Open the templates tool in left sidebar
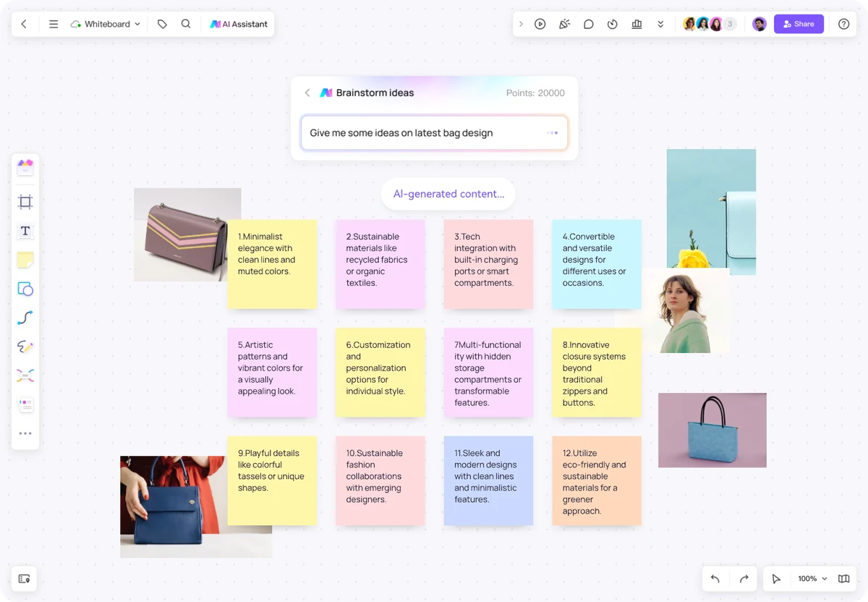This screenshot has height=602, width=868. pyautogui.click(x=25, y=168)
